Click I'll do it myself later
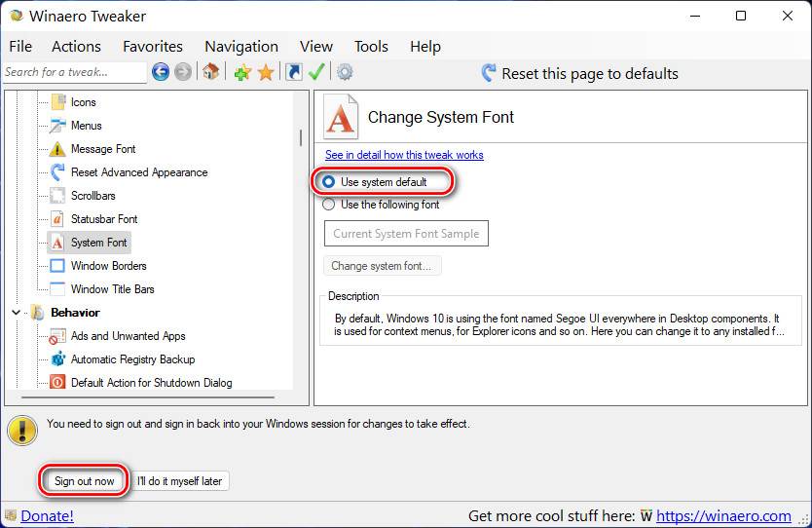812x528 pixels. 179,481
